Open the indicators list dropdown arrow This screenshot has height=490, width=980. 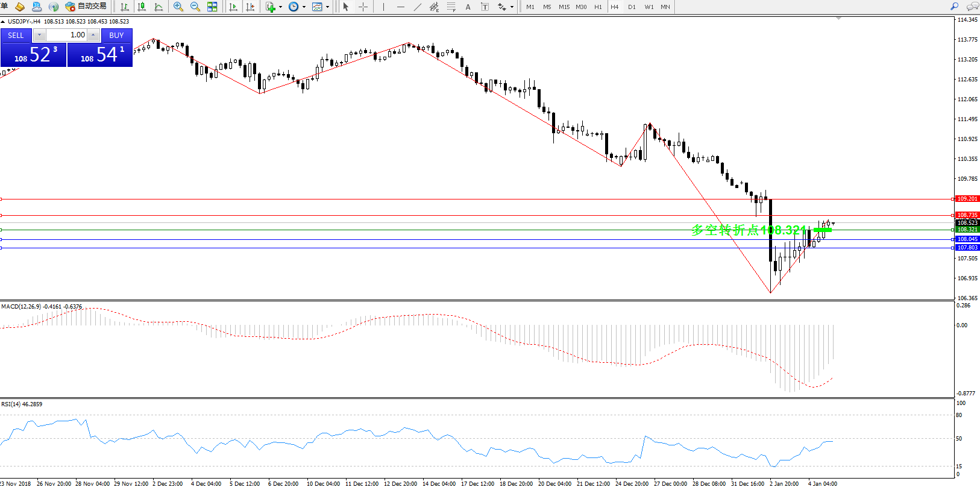(x=280, y=7)
